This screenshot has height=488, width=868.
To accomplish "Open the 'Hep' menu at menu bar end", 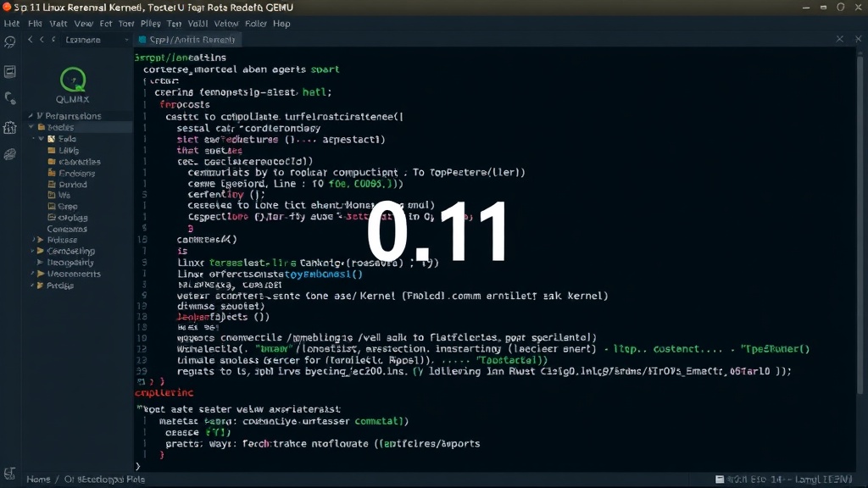I will (281, 23).
